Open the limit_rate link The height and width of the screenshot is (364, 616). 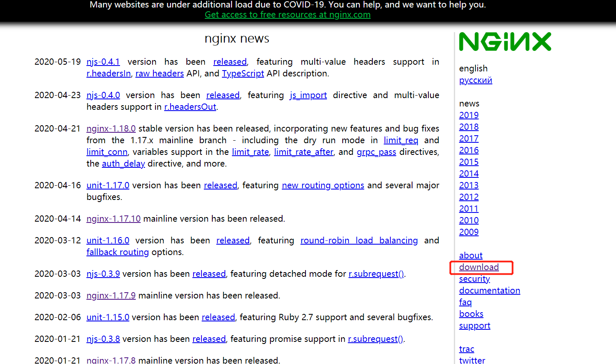click(250, 152)
